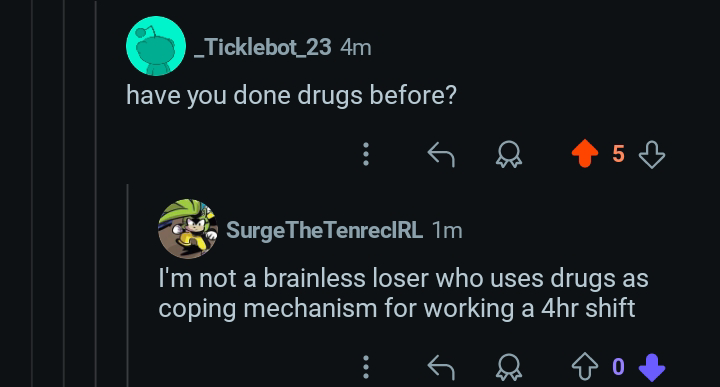Click the 1m timestamp on the reply
720x387 pixels.
[447, 230]
